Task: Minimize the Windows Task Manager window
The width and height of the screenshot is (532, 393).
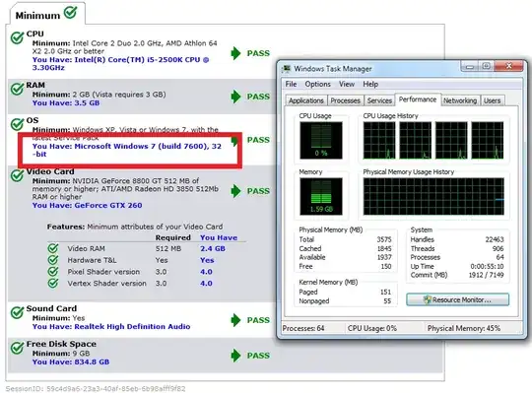Action: pyautogui.click(x=470, y=66)
